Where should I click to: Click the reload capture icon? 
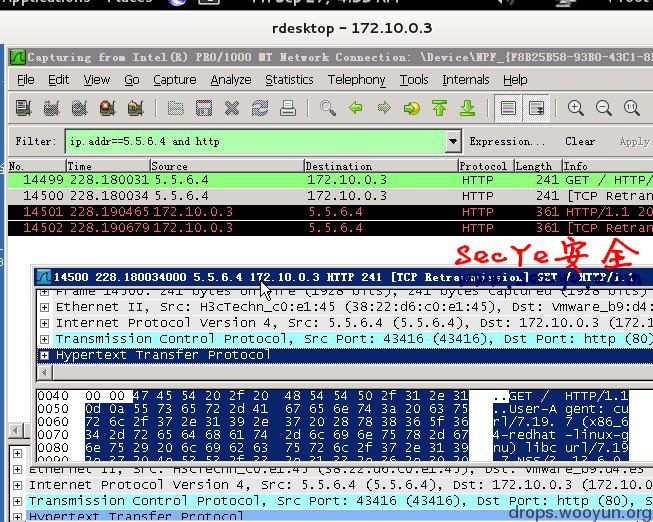click(x=260, y=108)
